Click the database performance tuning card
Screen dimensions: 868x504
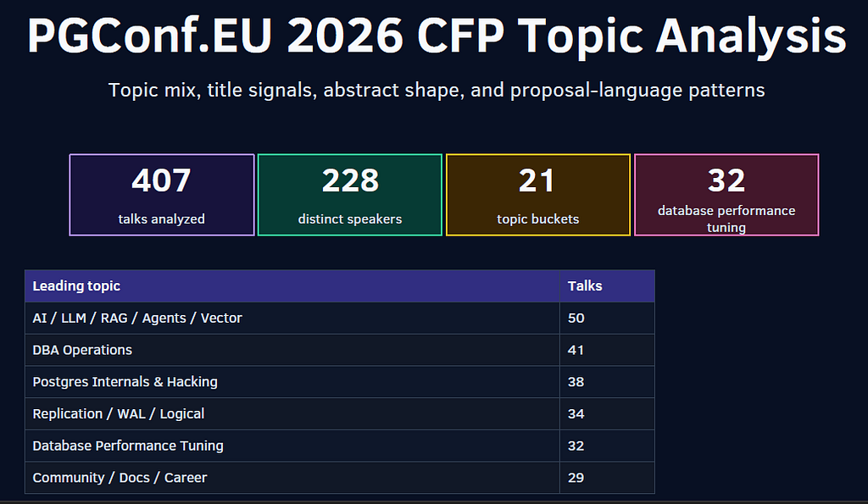click(726, 195)
